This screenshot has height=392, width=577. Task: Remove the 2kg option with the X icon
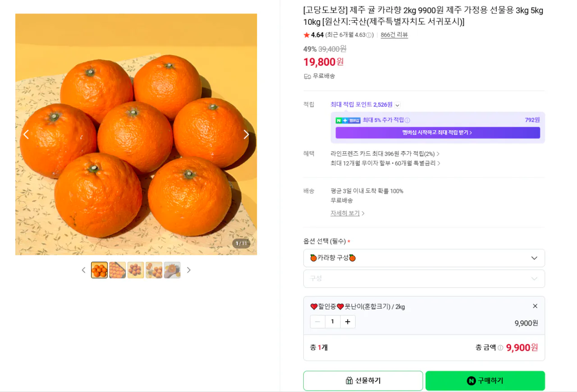[535, 306]
